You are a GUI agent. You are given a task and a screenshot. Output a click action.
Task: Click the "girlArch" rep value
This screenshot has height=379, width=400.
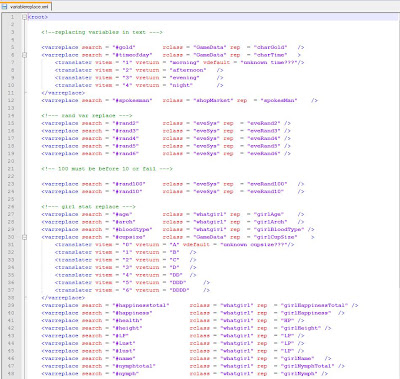270,222
